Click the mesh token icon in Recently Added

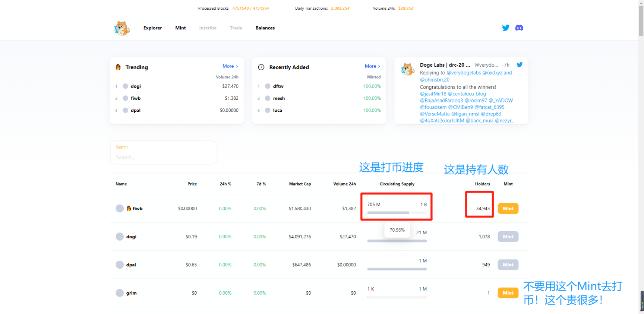point(268,98)
